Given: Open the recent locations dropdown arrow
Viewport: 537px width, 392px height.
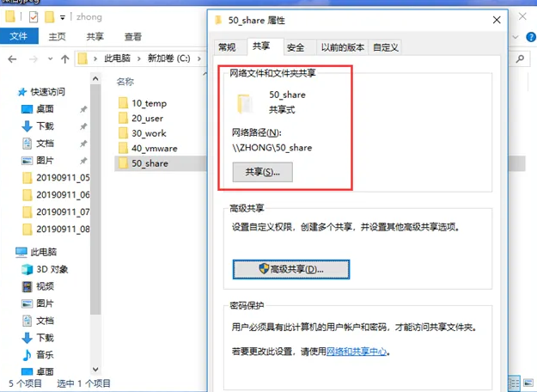Looking at the screenshot, I should pos(51,59).
